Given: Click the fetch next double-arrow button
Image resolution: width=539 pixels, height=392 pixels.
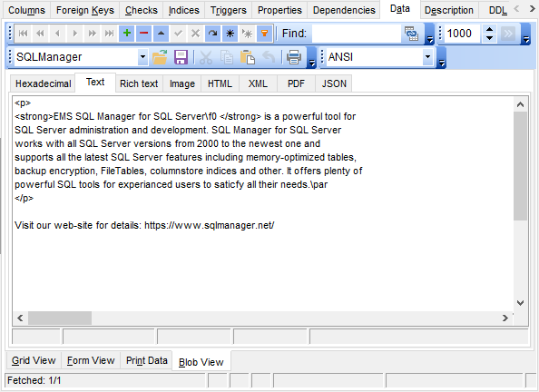Looking at the screenshot, I should click(x=508, y=34).
